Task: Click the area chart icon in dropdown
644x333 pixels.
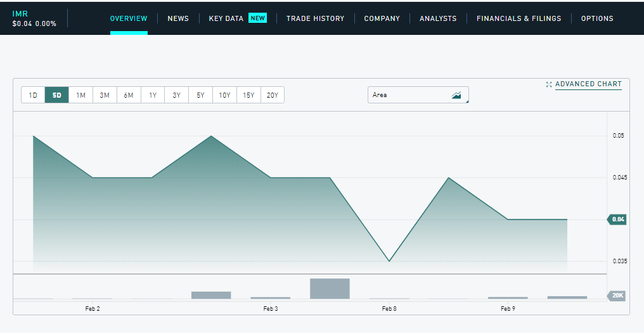Action: click(x=456, y=95)
